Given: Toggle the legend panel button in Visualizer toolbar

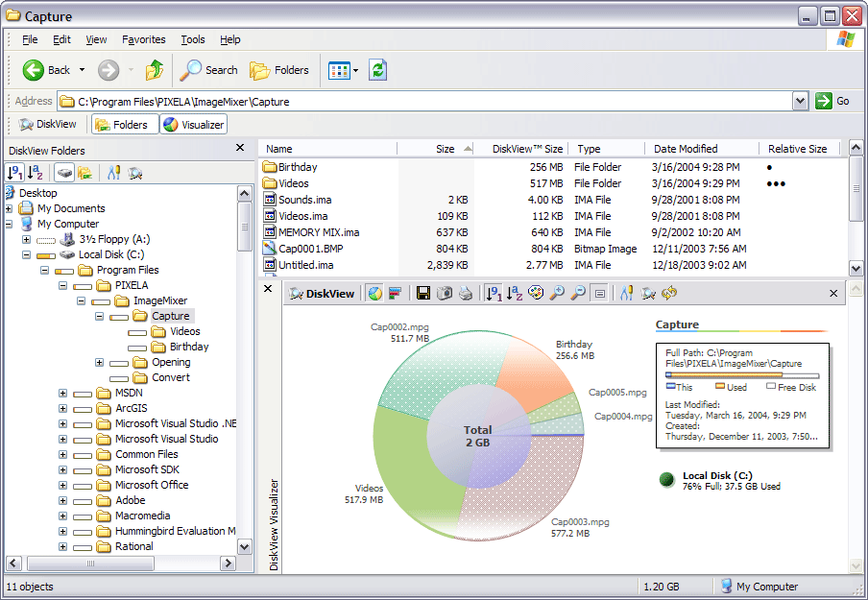Looking at the screenshot, I should (599, 294).
